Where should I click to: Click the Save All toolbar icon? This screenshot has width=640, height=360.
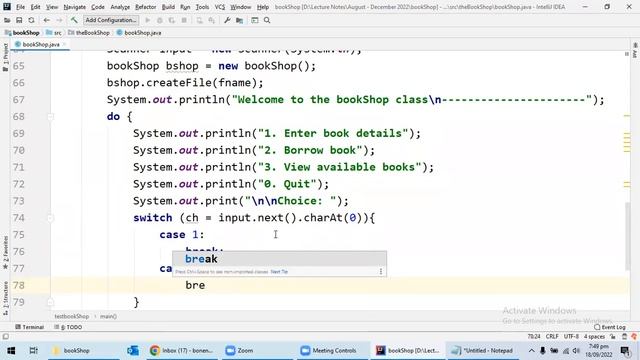tap(19, 20)
